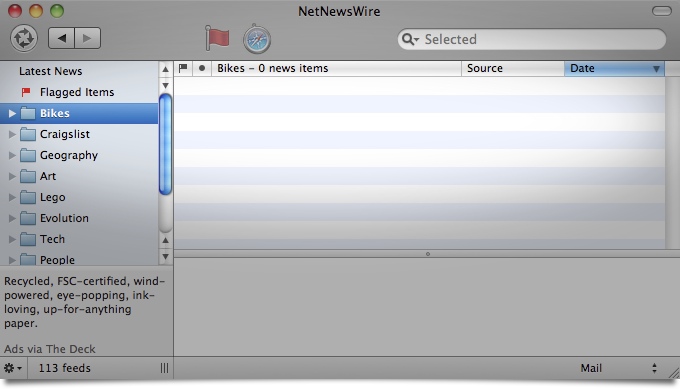Click the 113 feeds status text
This screenshot has width=680, height=389.
point(65,368)
